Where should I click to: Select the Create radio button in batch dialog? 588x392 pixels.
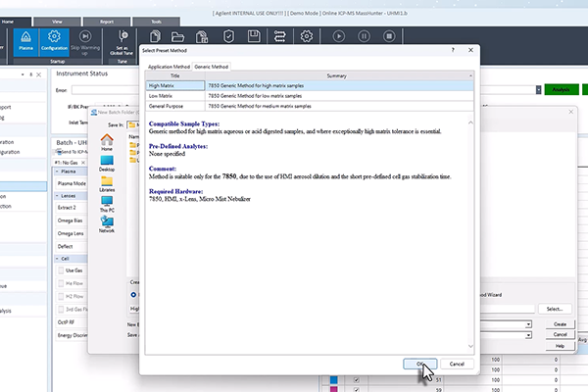pos(133,294)
